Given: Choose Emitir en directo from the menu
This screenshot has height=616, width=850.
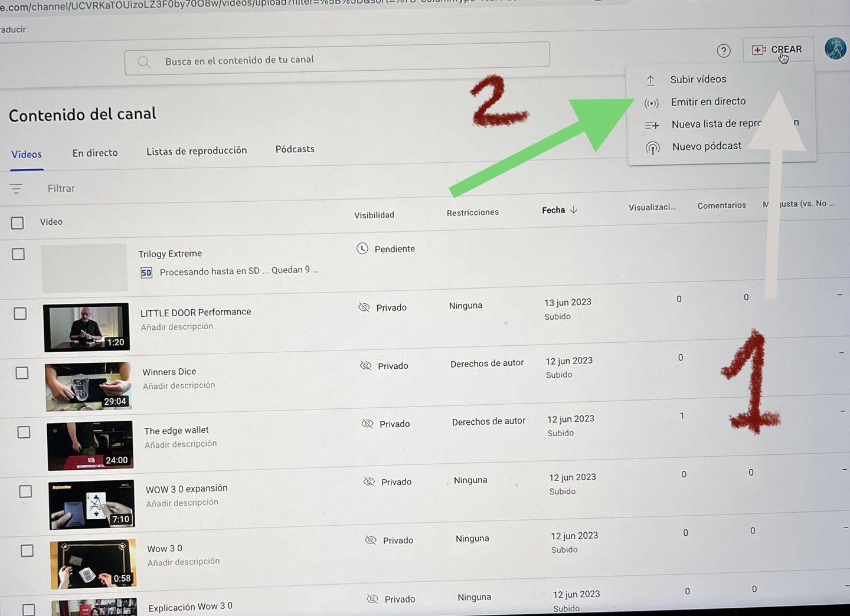Looking at the screenshot, I should (x=708, y=101).
